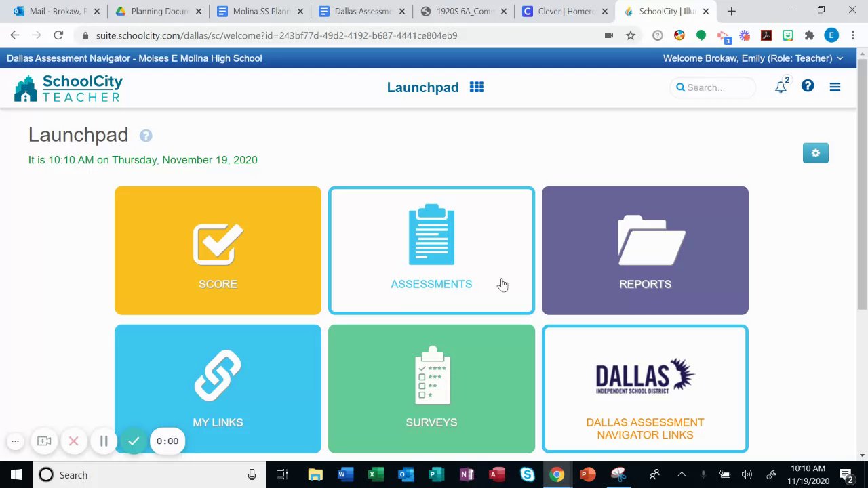Open Task View on taskbar
This screenshot has width=868, height=488.
(x=282, y=475)
